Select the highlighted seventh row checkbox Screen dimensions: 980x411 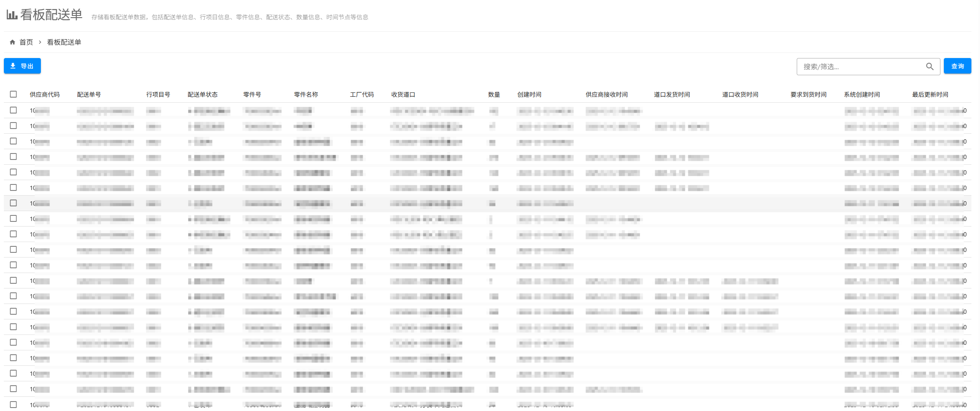coord(13,203)
